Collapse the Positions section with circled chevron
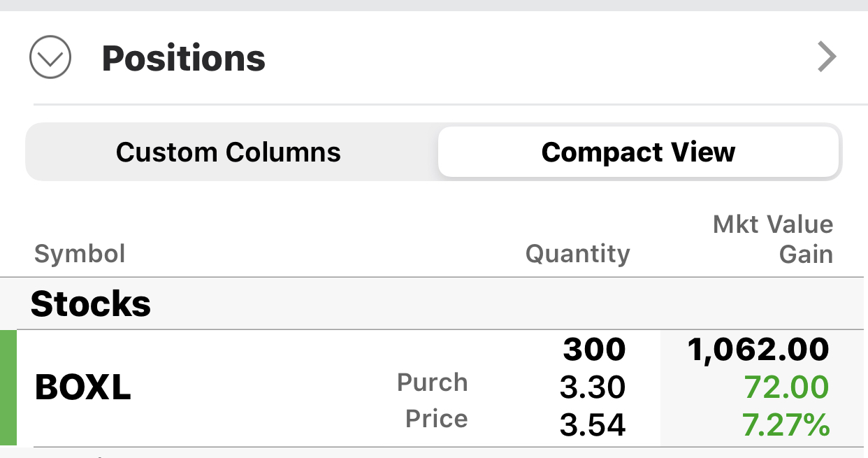This screenshot has height=458, width=868. (50, 57)
